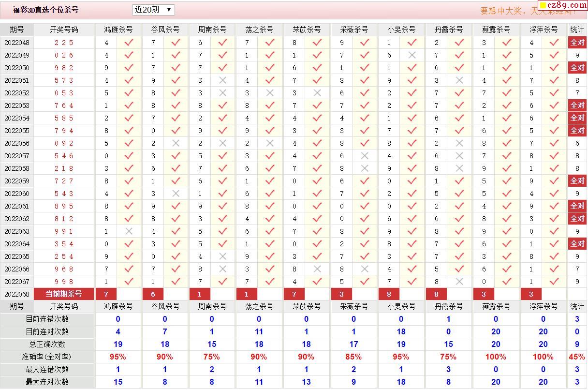
Task: Click the X mark for 丹霞杀号 in row 2022067
Action: coord(459,282)
